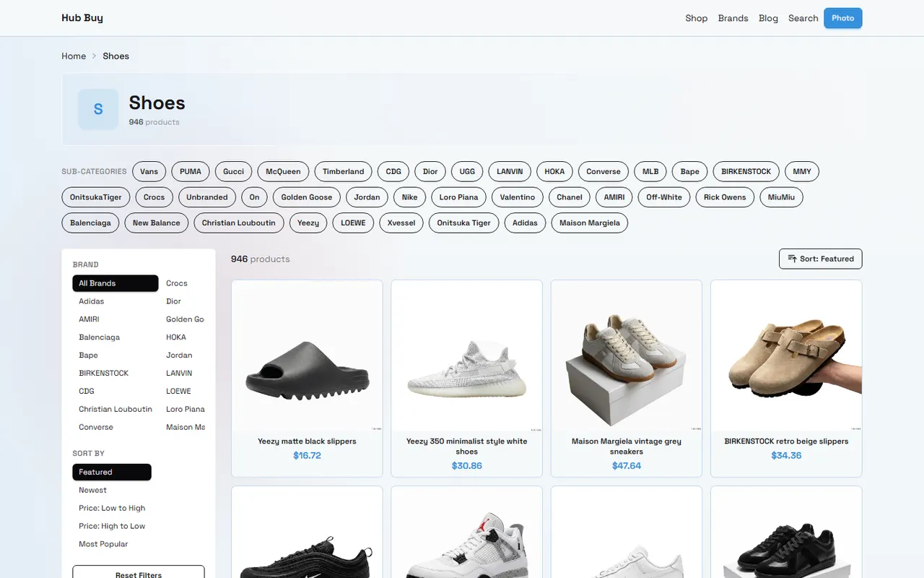
Task: Click the $16.72 price
Action: click(307, 455)
